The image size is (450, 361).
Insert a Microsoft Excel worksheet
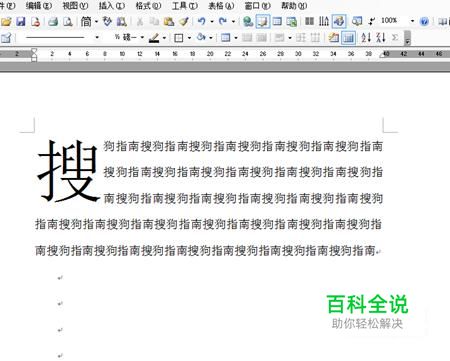(x=292, y=22)
